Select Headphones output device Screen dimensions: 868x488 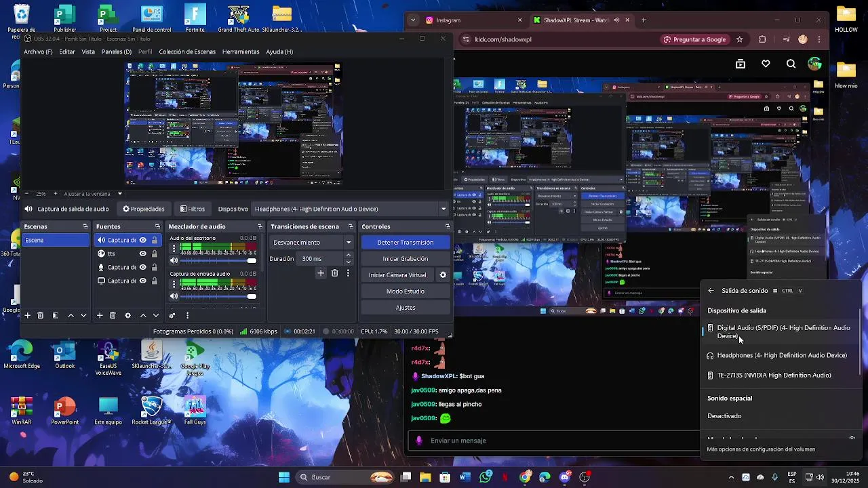[781, 355]
